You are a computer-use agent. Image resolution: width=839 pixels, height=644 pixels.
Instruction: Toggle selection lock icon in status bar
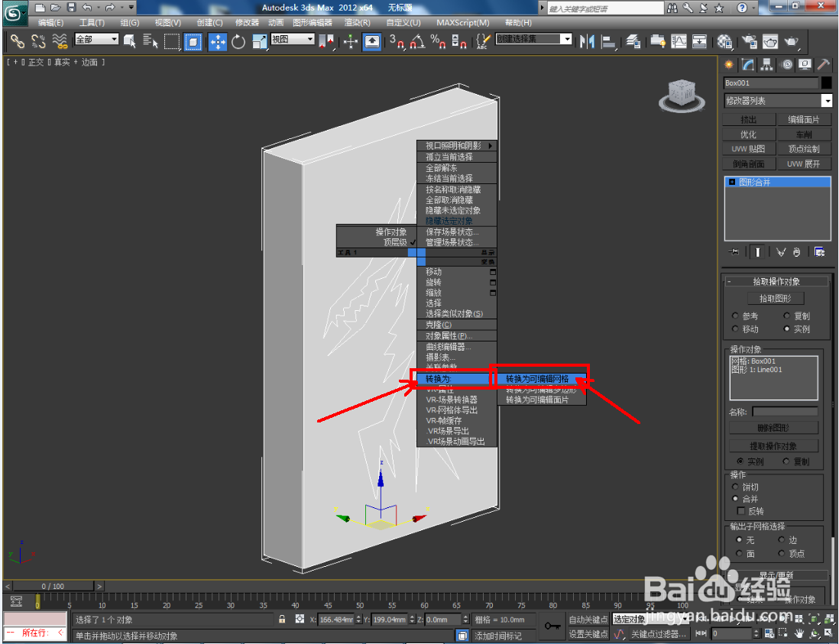(282, 619)
